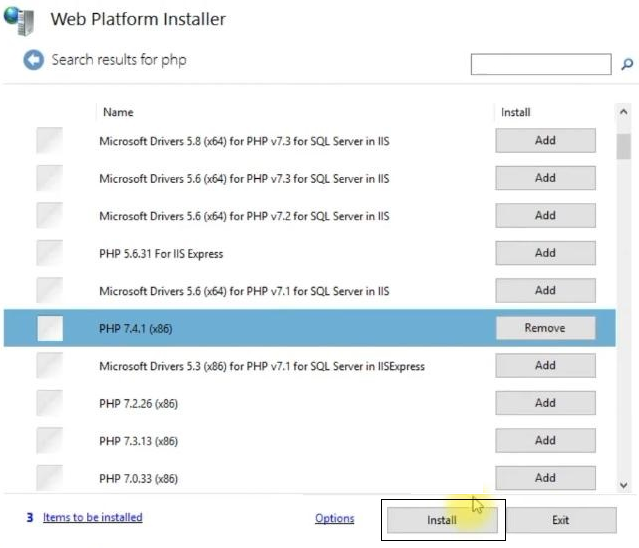Image resolution: width=639 pixels, height=548 pixels.
Task: Click icon of Drivers 5.6 (x64) PHP v7.3 row
Action: point(50,178)
